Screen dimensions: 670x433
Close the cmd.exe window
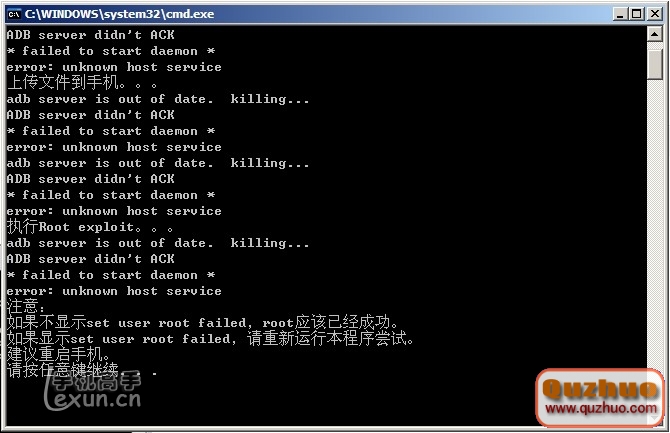[x=655, y=14]
